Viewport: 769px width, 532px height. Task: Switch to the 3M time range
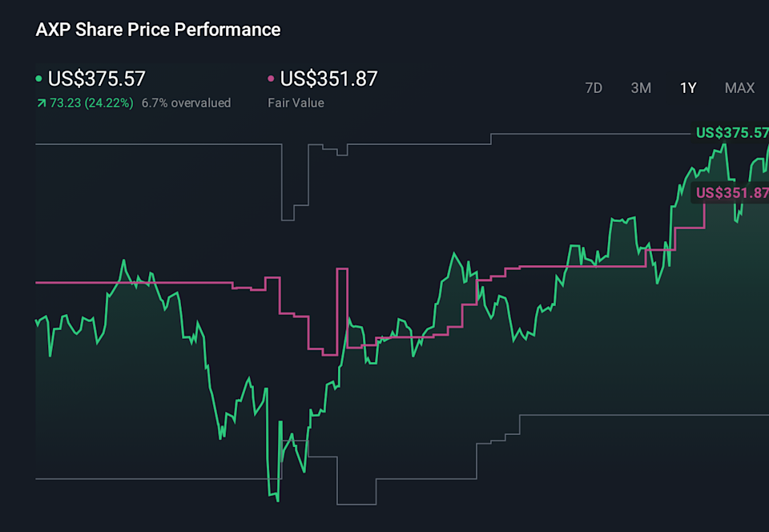pos(641,88)
